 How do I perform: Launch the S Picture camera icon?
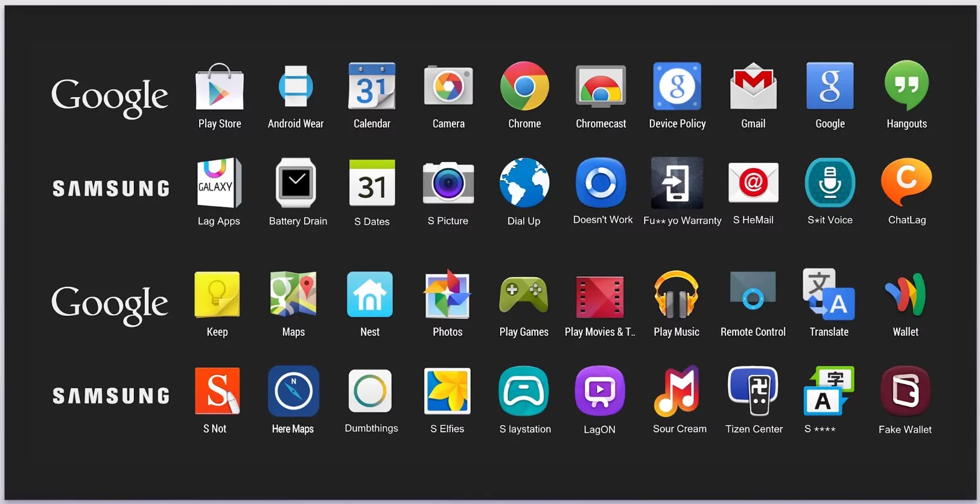click(448, 183)
